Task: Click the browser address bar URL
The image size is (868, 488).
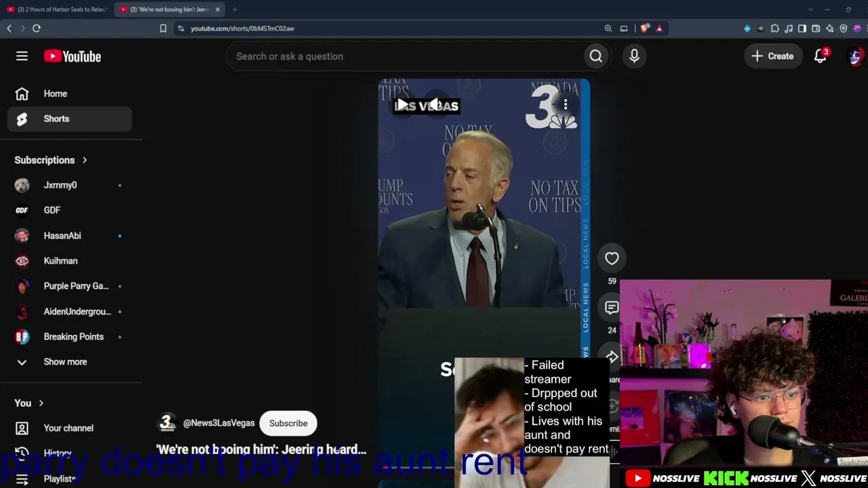Action: (x=242, y=28)
